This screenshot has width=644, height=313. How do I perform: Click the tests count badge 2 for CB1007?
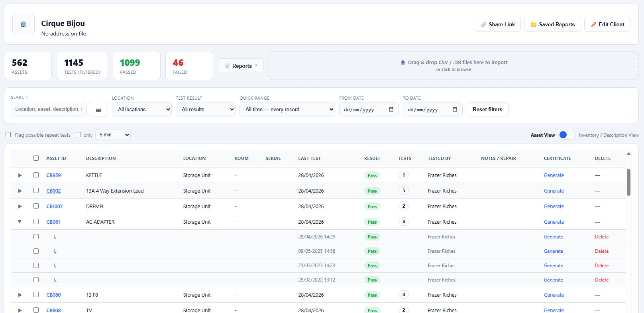tap(404, 206)
